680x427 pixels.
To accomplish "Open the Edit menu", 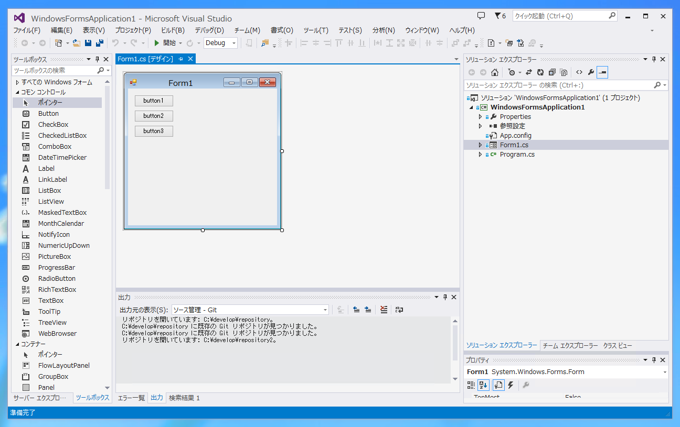I will pyautogui.click(x=62, y=30).
